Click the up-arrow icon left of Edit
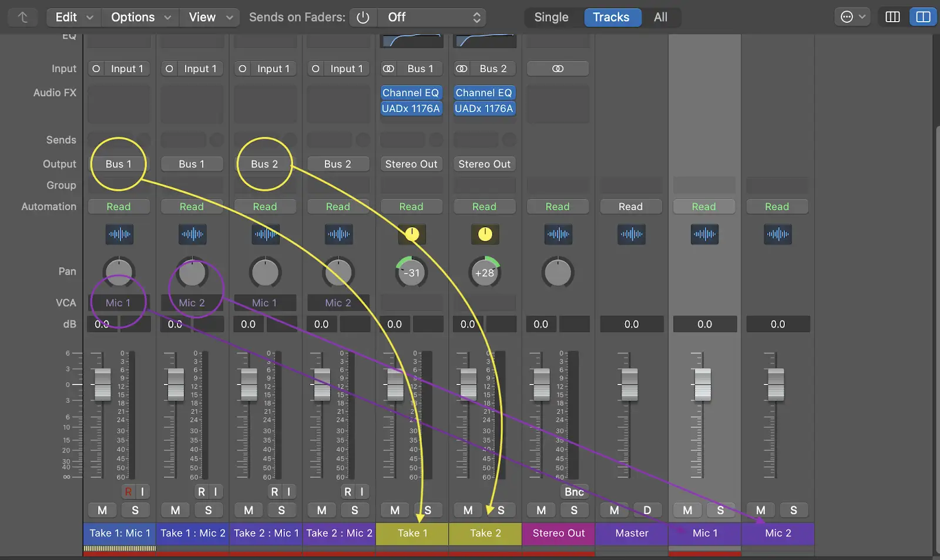Image resolution: width=940 pixels, height=560 pixels. click(x=23, y=18)
